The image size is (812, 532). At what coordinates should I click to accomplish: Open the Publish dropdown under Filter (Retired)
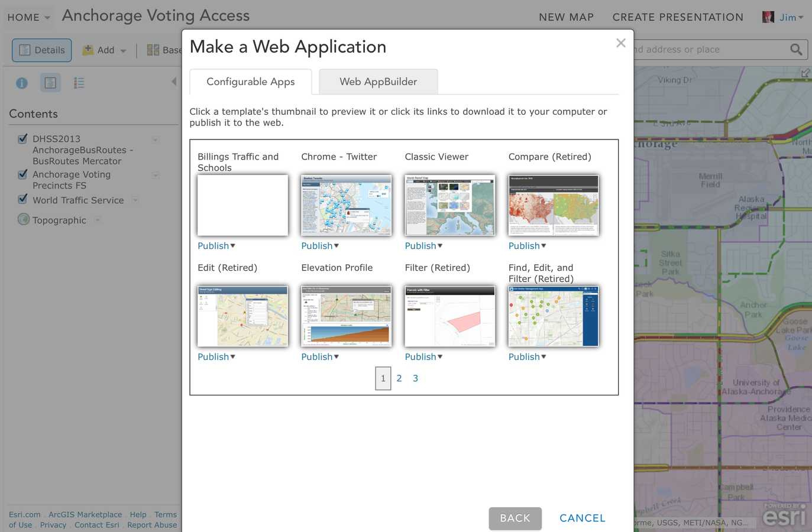pyautogui.click(x=423, y=357)
